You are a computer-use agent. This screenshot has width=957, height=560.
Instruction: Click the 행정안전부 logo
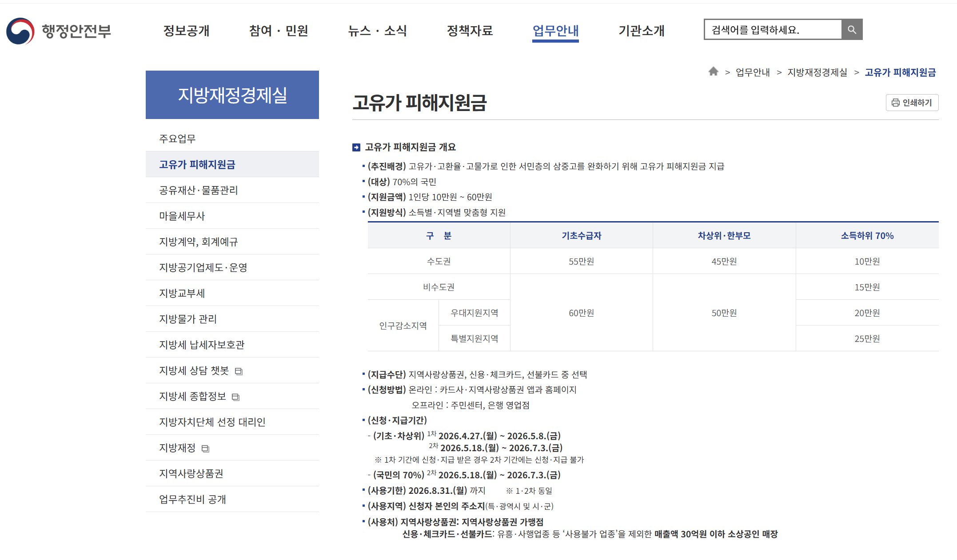58,31
